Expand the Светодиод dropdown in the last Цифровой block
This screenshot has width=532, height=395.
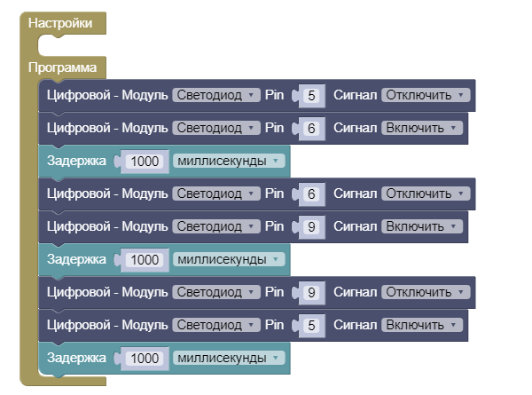pos(215,325)
